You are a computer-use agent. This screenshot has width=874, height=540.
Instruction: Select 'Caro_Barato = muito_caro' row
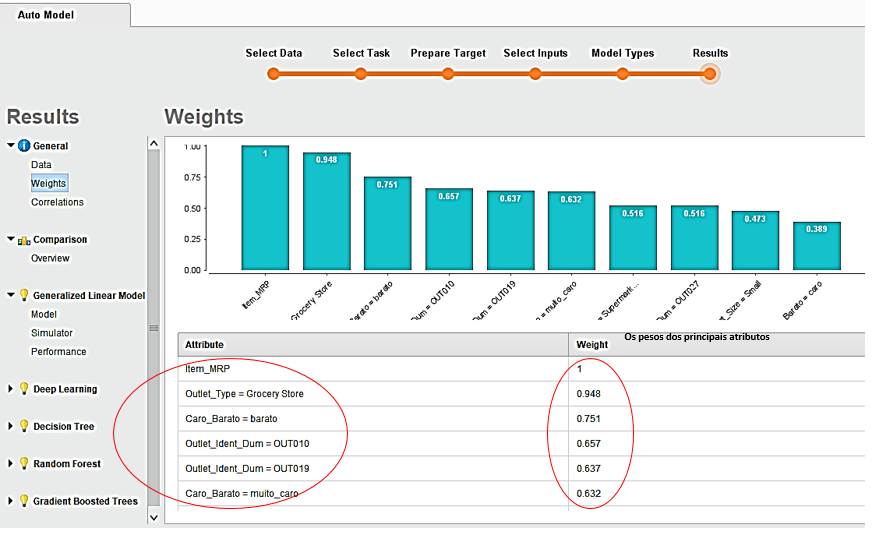[521, 494]
